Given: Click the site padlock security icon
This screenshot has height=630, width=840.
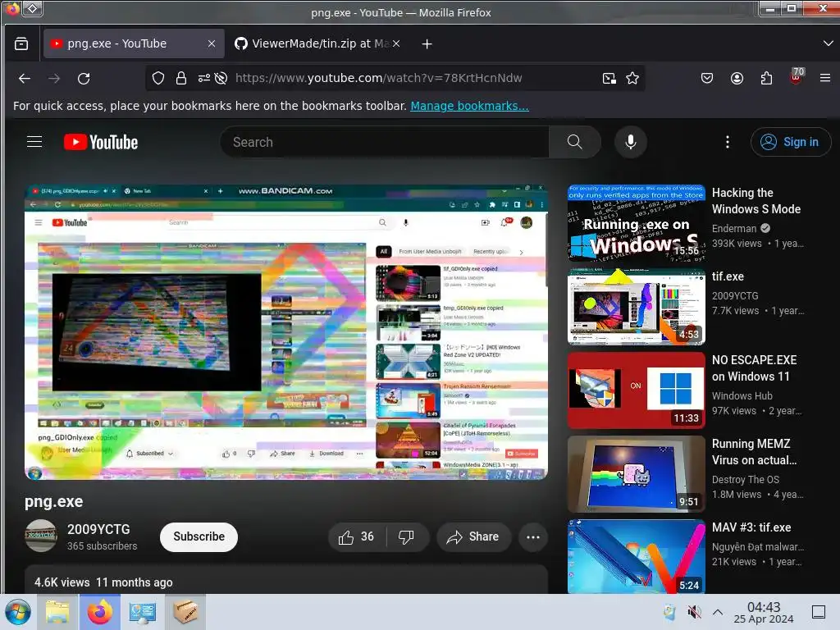Looking at the screenshot, I should click(181, 78).
